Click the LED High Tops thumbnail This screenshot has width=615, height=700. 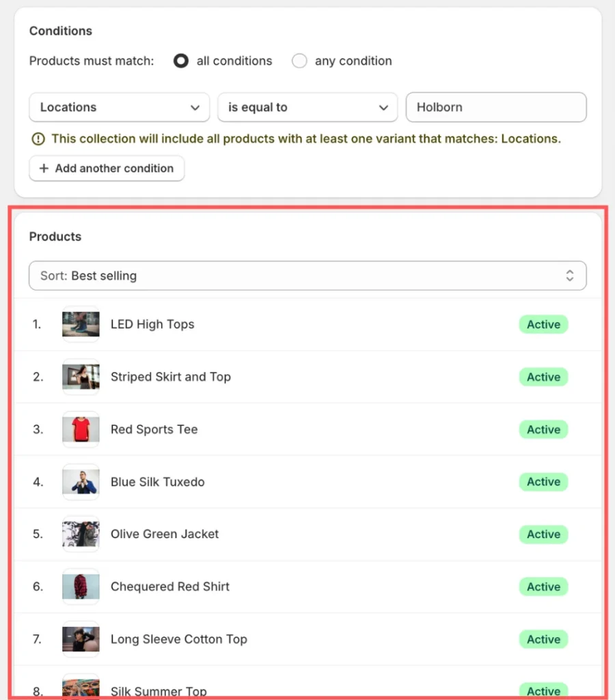click(81, 325)
